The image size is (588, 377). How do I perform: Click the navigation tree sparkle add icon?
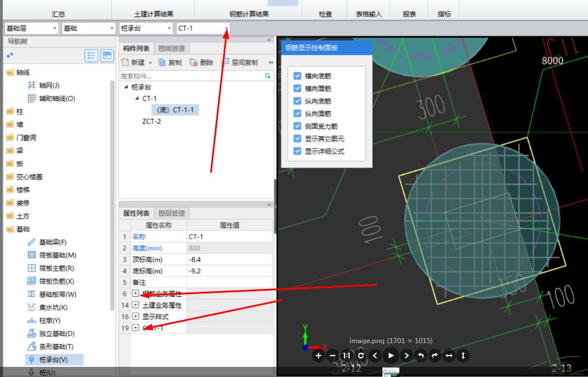tap(10, 55)
